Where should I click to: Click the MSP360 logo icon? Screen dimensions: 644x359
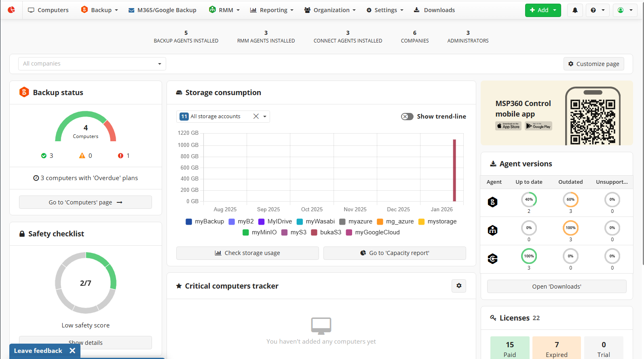[11, 10]
